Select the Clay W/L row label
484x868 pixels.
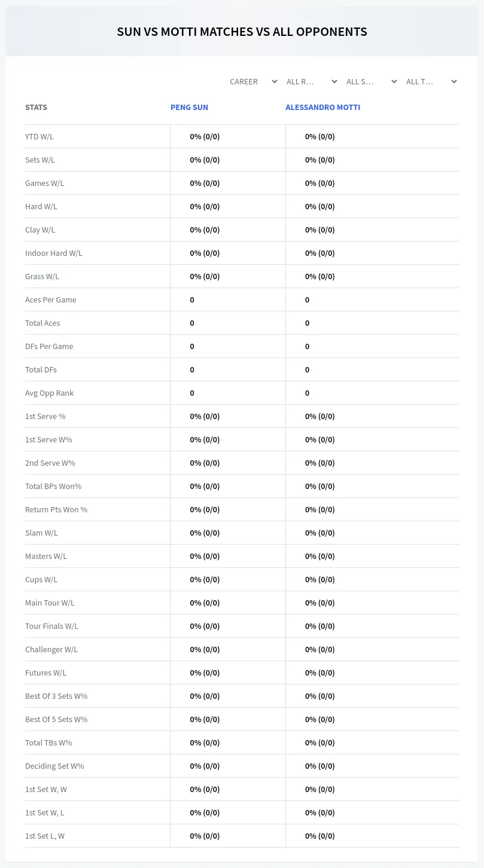coord(40,230)
